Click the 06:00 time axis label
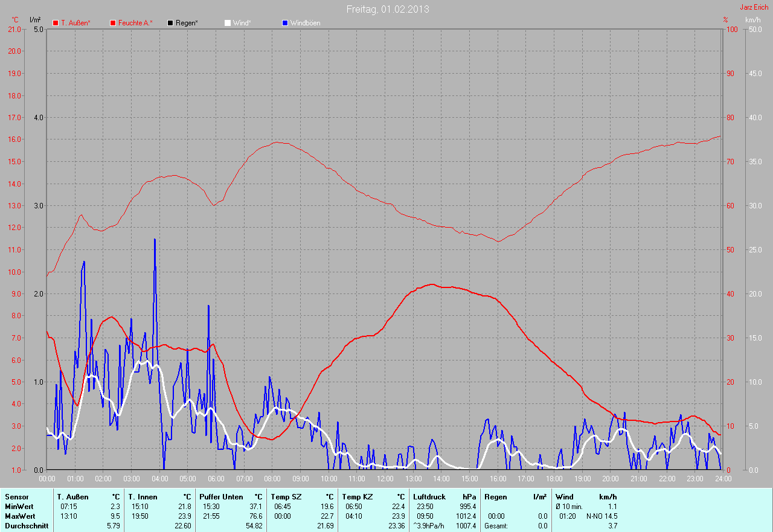 click(216, 478)
